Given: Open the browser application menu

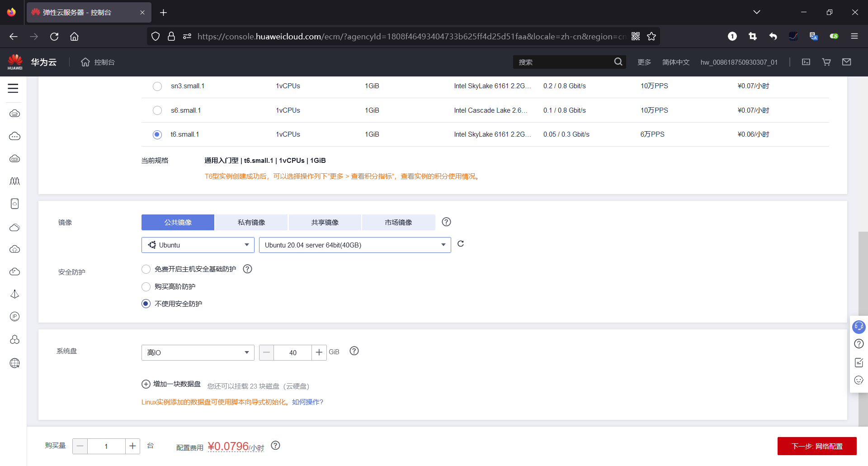Looking at the screenshot, I should [854, 36].
